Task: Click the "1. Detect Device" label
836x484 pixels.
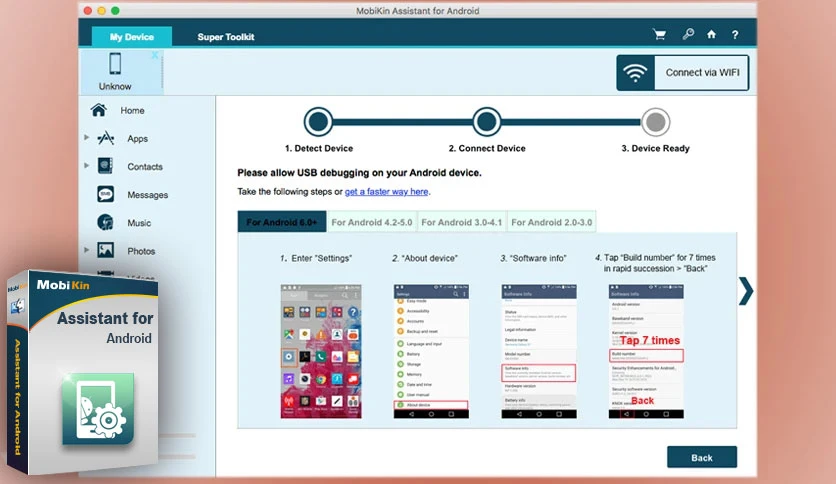Action: click(x=319, y=148)
